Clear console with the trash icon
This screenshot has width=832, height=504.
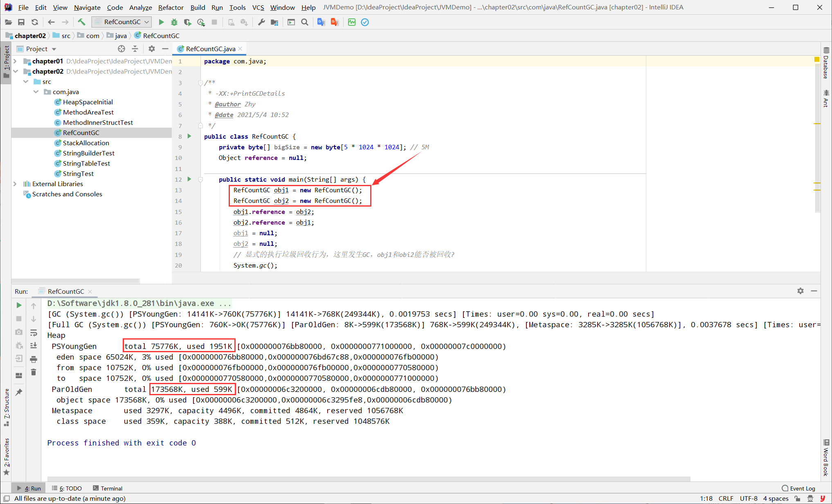[34, 372]
